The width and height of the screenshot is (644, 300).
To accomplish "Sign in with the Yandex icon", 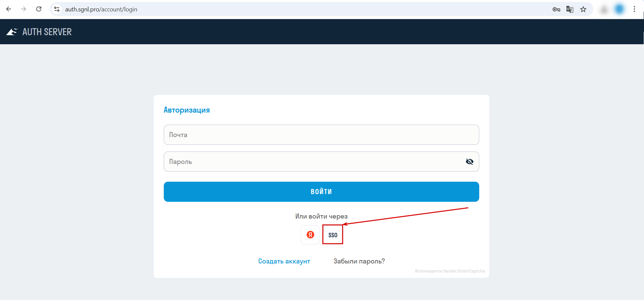I will tap(310, 235).
